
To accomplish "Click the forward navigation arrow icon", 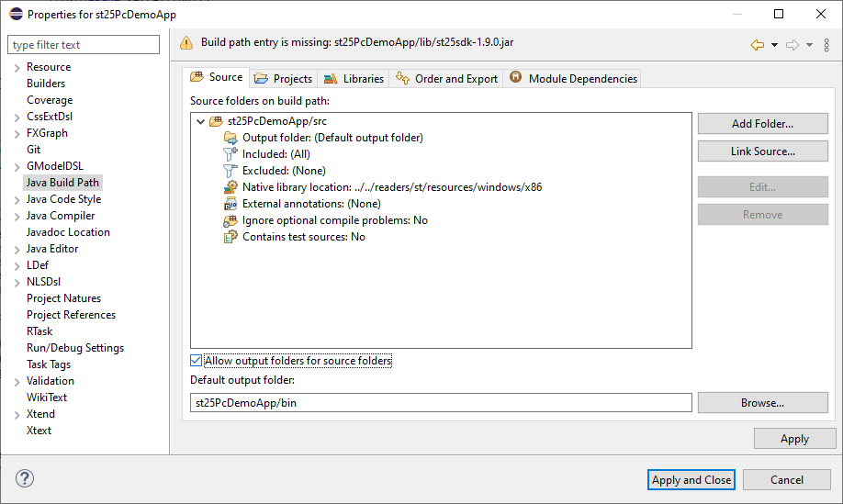I will coord(792,44).
